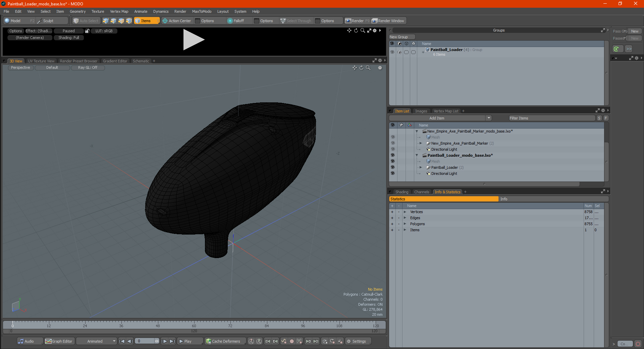Toggle Auto Select mode
Viewport: 644px width, 349px height.
tap(86, 21)
